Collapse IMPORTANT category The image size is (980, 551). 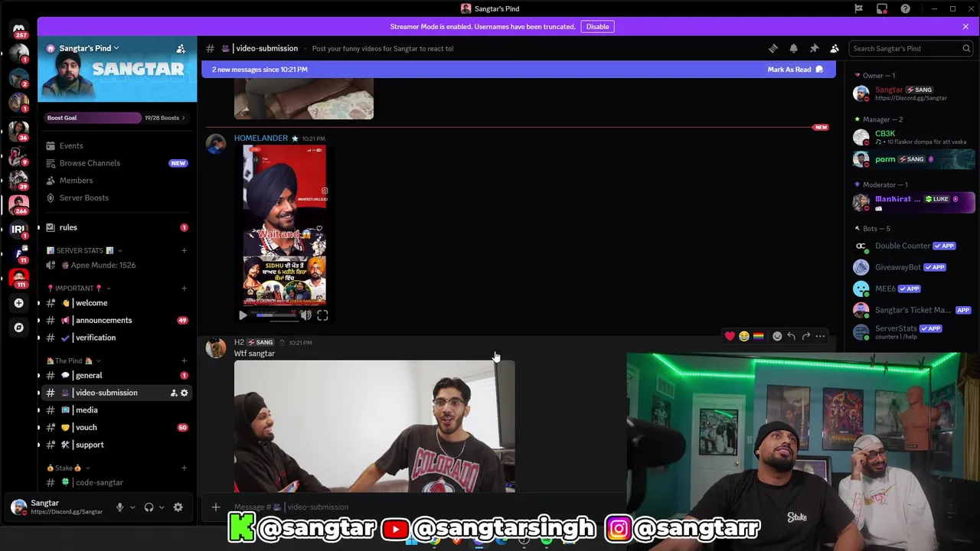pos(79,289)
